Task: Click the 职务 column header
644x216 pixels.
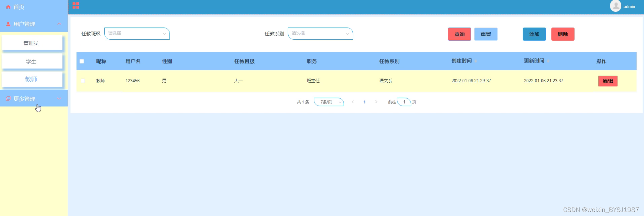Action: 312,61
